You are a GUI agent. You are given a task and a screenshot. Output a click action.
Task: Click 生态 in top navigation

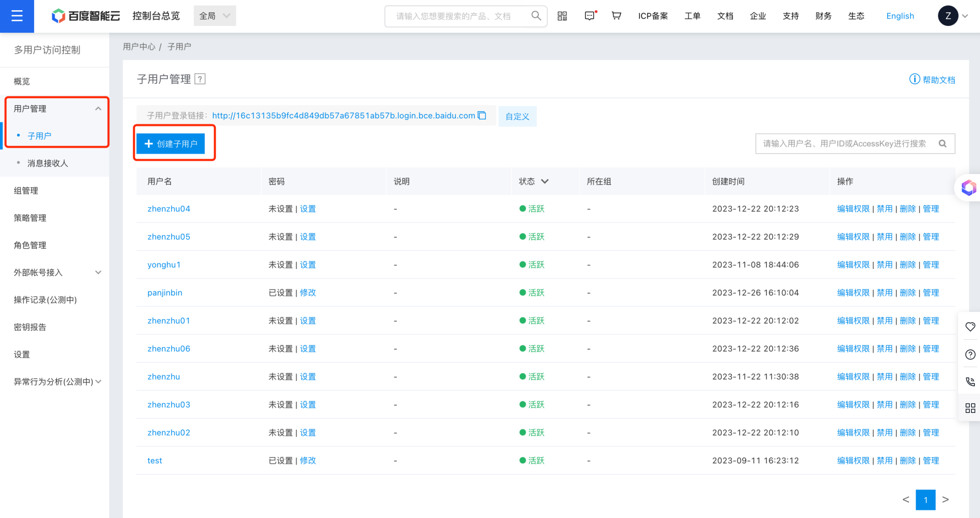coord(856,16)
